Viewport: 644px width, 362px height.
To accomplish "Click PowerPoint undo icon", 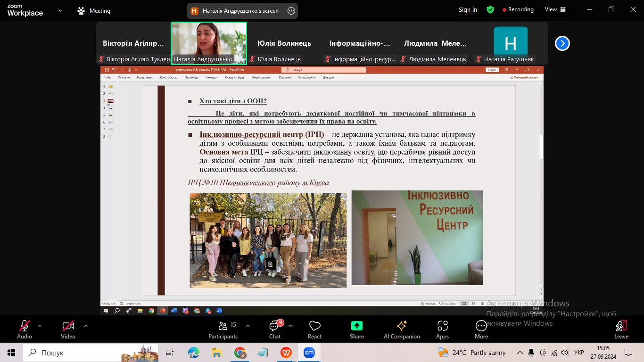I will pos(114,70).
